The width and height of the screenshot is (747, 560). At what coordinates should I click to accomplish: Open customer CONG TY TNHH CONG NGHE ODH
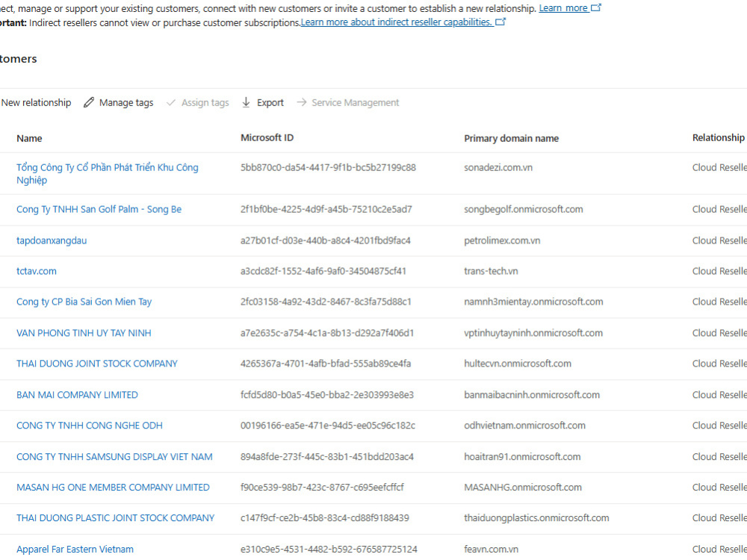pos(90,426)
